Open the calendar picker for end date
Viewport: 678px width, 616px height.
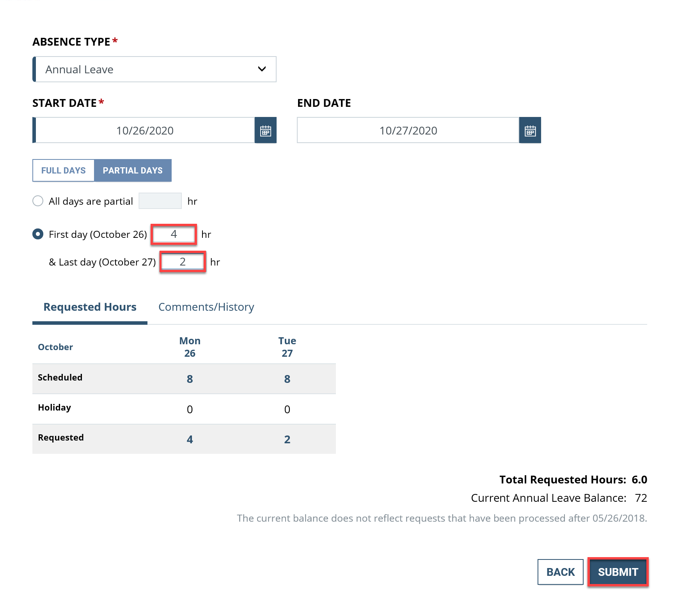click(530, 130)
